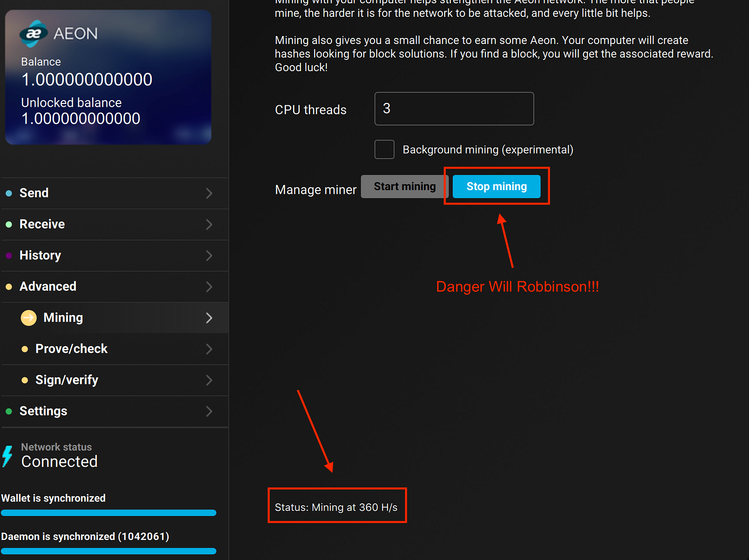
Task: Enable the Background mining checkbox
Action: pyautogui.click(x=384, y=149)
